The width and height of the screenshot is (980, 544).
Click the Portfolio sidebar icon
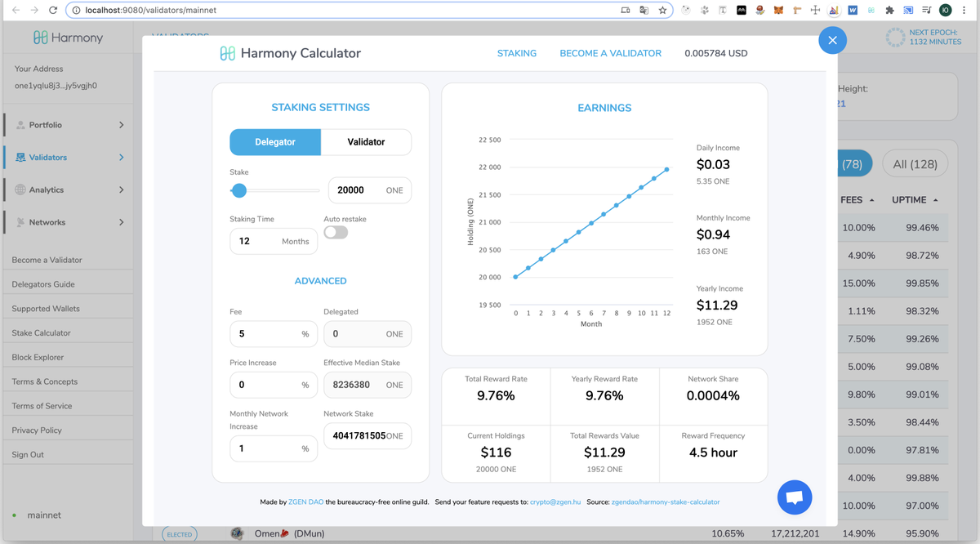point(20,125)
